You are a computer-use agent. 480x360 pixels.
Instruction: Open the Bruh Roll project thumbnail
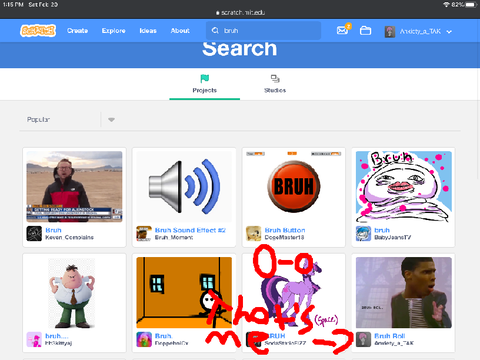click(x=404, y=292)
